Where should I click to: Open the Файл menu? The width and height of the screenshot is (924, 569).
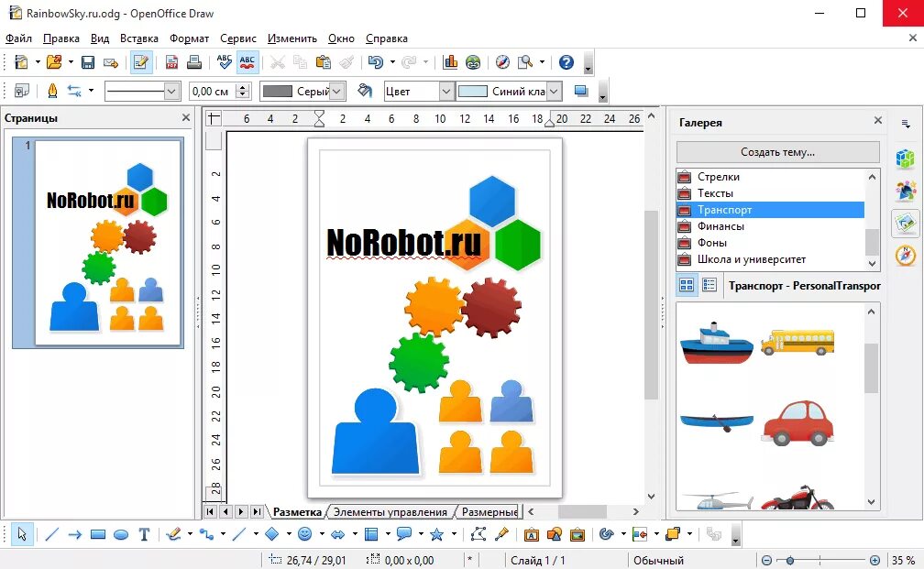(x=19, y=38)
